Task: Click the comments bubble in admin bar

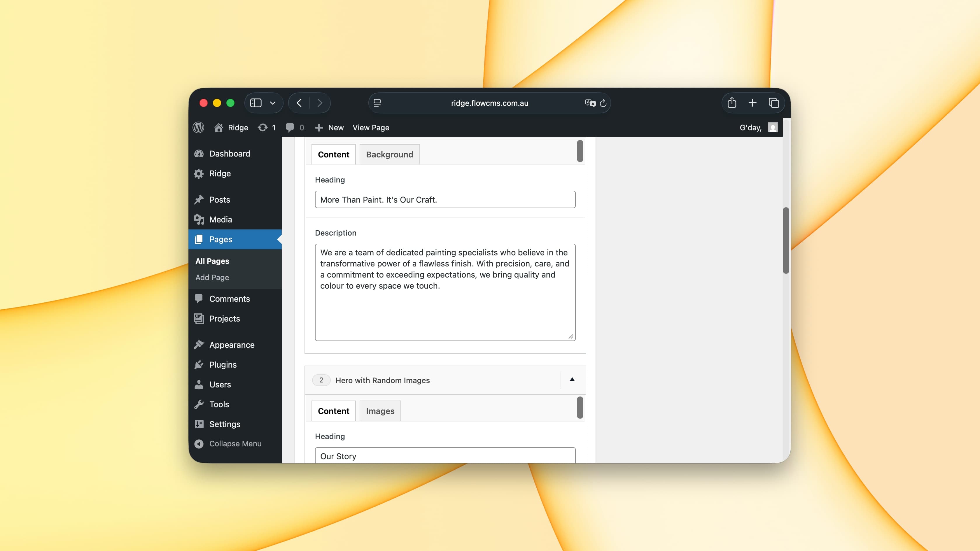Action: [x=290, y=127]
